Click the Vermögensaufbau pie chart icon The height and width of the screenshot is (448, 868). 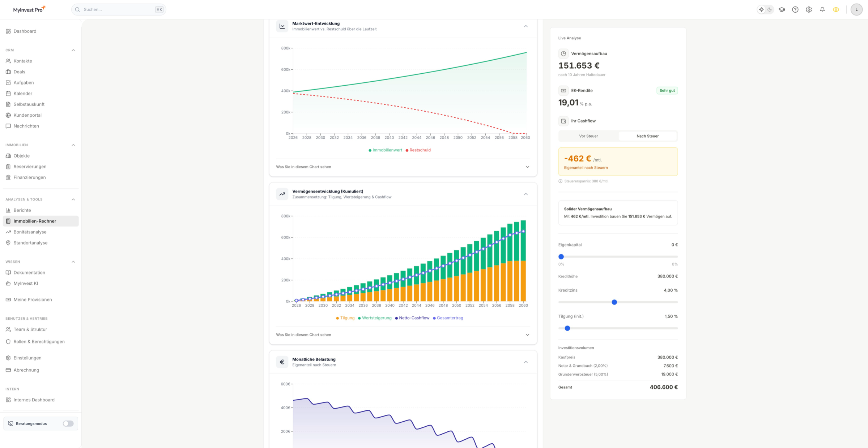(563, 53)
